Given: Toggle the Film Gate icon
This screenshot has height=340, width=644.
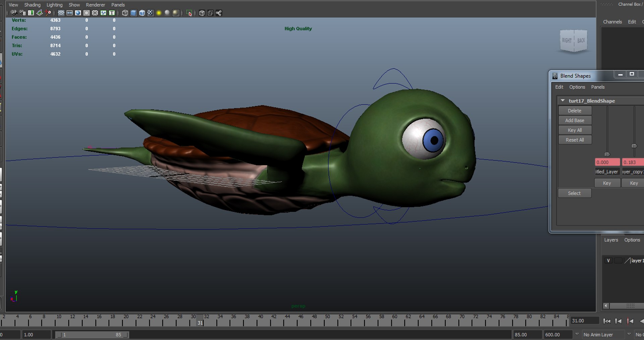Looking at the screenshot, I should [69, 13].
